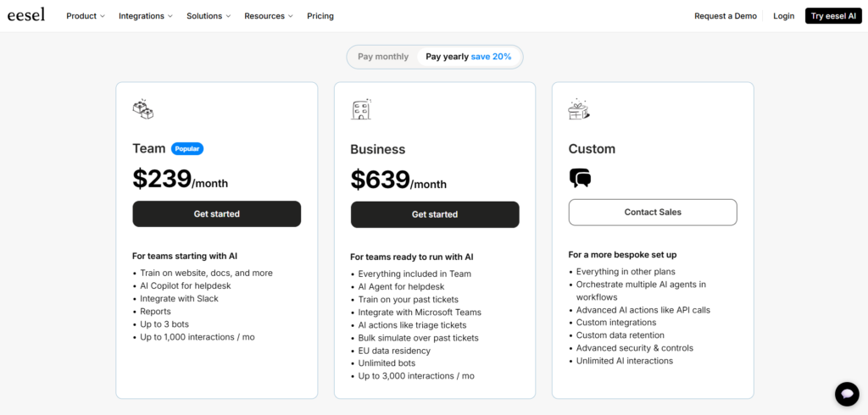Click 'Unlimited AI interactions' item
The width and height of the screenshot is (868, 415).
(625, 360)
